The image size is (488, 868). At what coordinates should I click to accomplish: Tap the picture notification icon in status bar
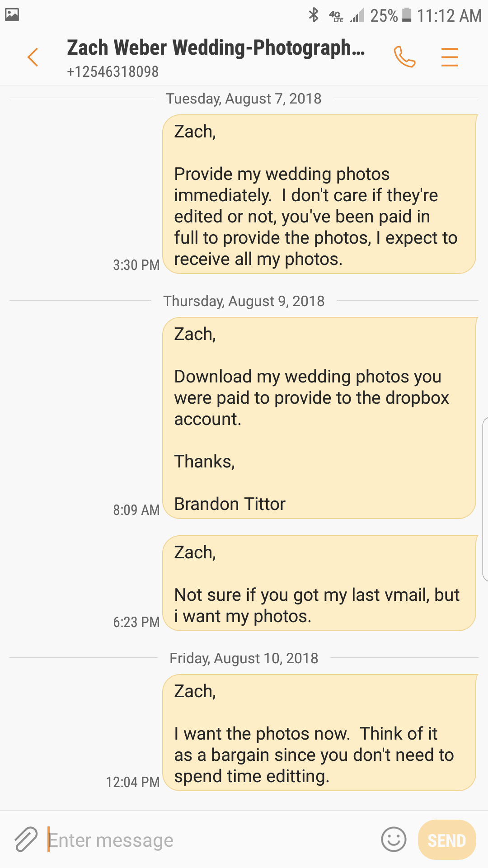point(12,15)
